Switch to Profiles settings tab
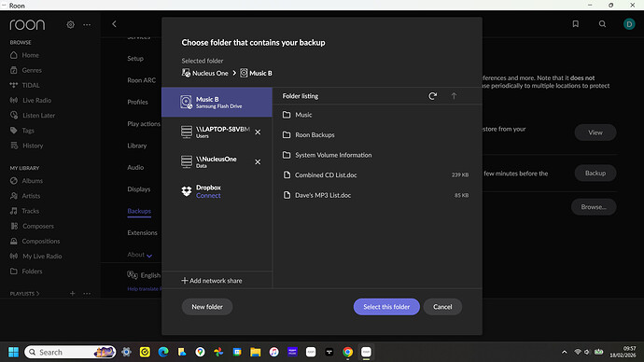Image resolution: width=644 pixels, height=362 pixels. point(137,103)
